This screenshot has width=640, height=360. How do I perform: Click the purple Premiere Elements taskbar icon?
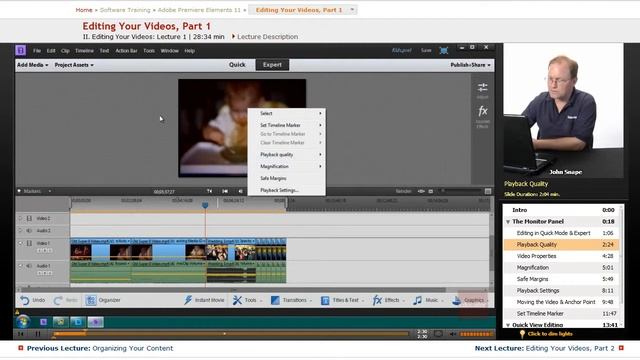pyautogui.click(x=43, y=322)
